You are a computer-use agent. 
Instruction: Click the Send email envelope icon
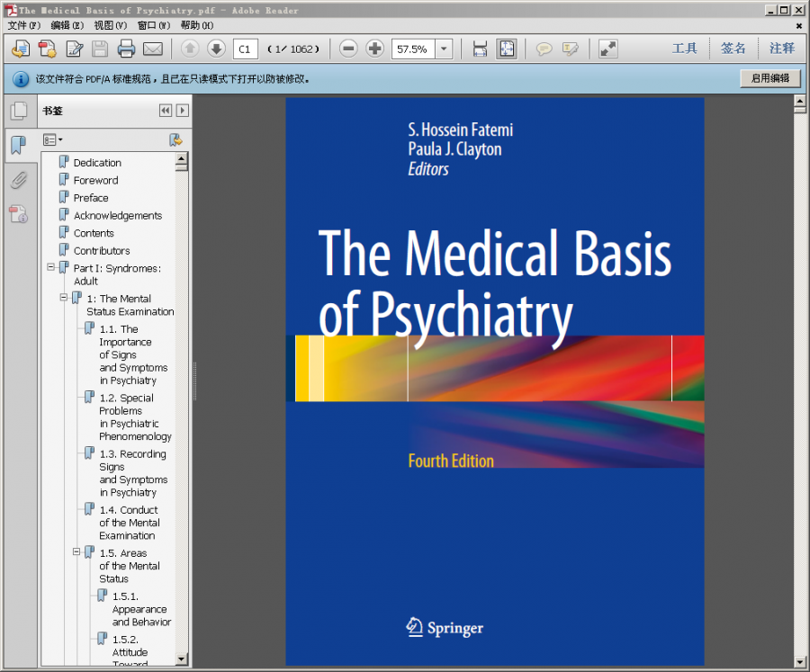click(x=153, y=49)
